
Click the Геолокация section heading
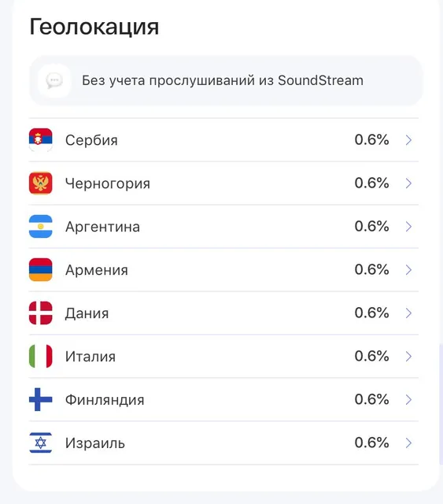click(x=94, y=27)
